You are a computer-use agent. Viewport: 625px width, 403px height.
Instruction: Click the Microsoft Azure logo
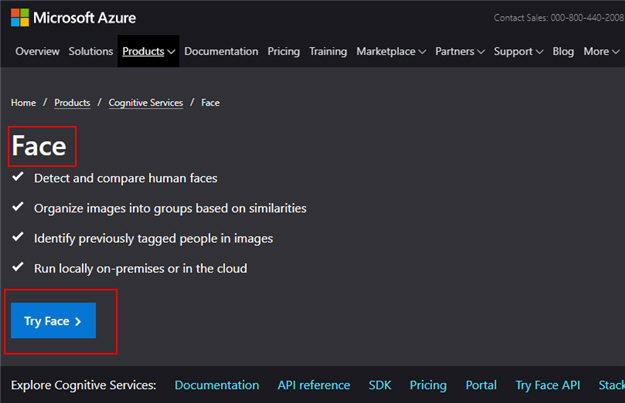73,18
